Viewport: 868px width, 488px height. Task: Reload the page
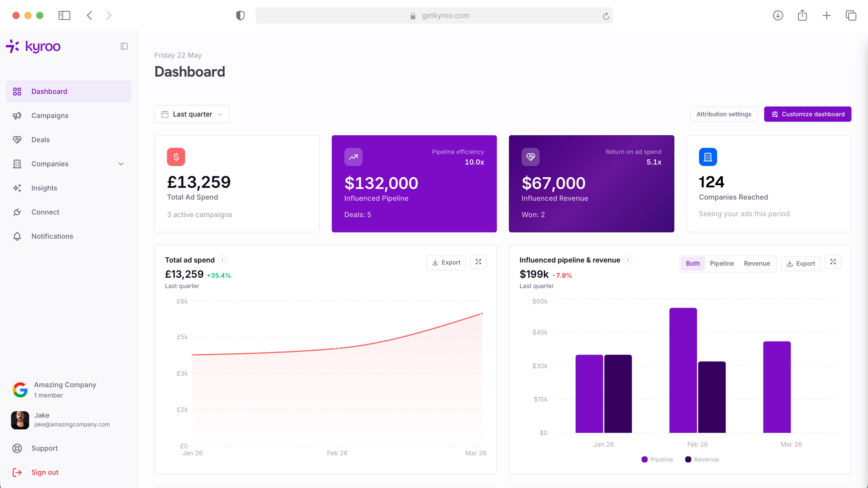(x=606, y=16)
